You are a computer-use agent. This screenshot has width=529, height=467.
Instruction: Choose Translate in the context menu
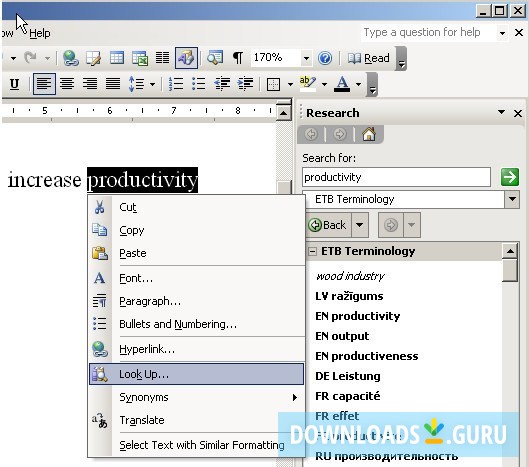(196, 420)
